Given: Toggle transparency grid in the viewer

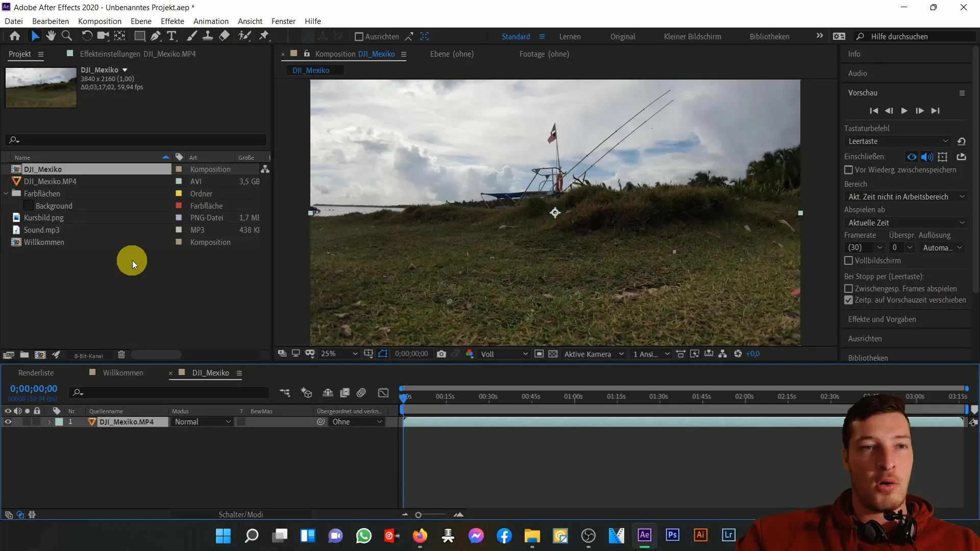Looking at the screenshot, I should (553, 354).
